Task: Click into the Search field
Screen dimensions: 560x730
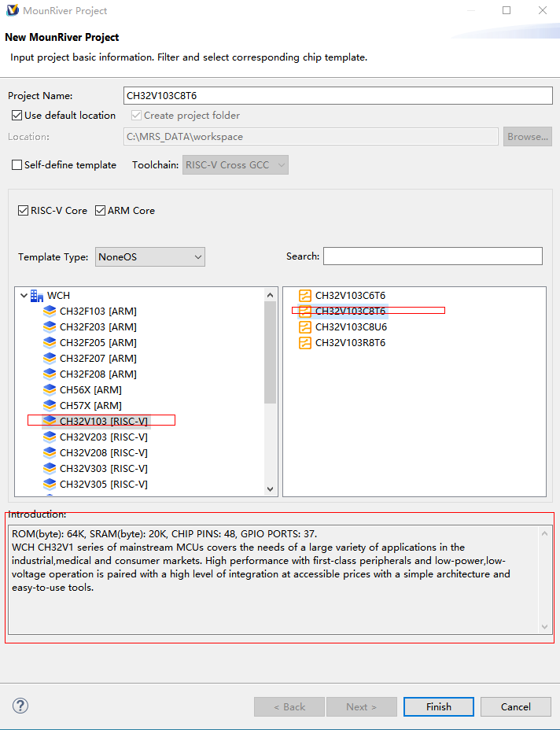Action: (433, 256)
